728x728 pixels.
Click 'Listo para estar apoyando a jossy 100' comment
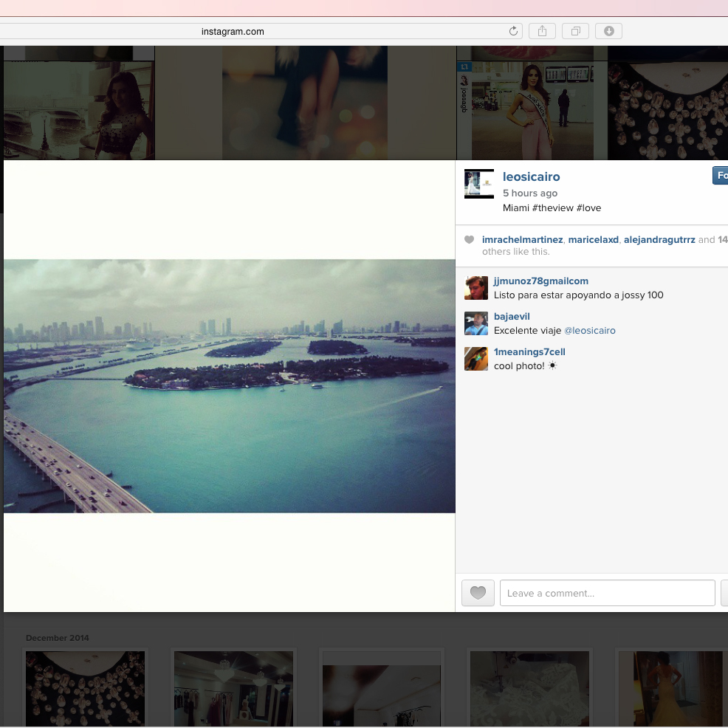tap(579, 295)
